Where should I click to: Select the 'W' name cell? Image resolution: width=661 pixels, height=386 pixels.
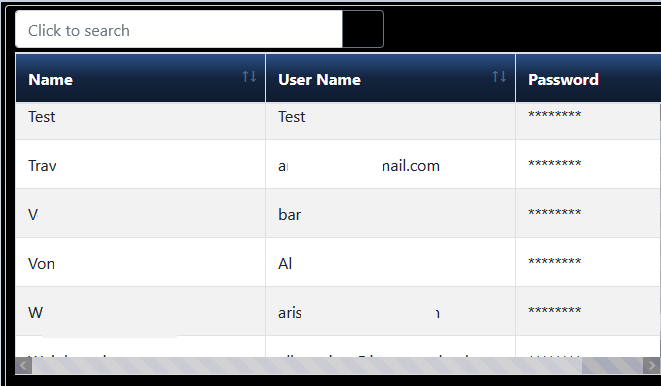[140, 311]
